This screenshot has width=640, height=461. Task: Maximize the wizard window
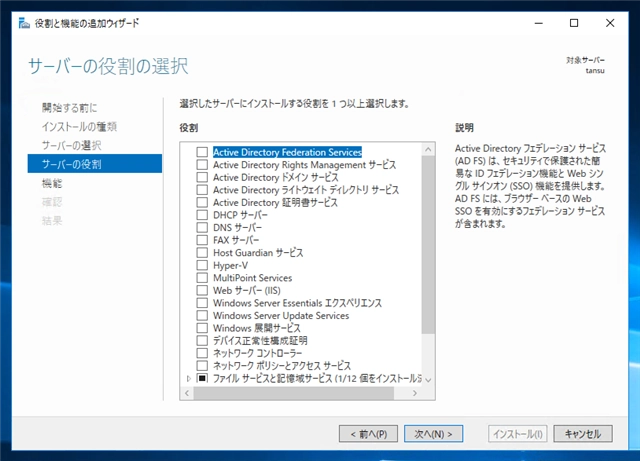point(574,23)
